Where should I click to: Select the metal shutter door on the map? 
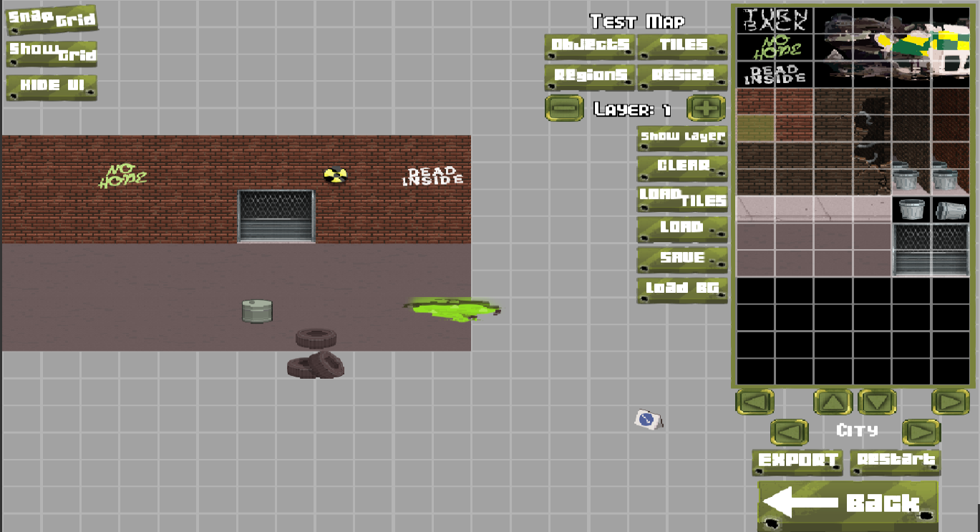click(x=276, y=216)
